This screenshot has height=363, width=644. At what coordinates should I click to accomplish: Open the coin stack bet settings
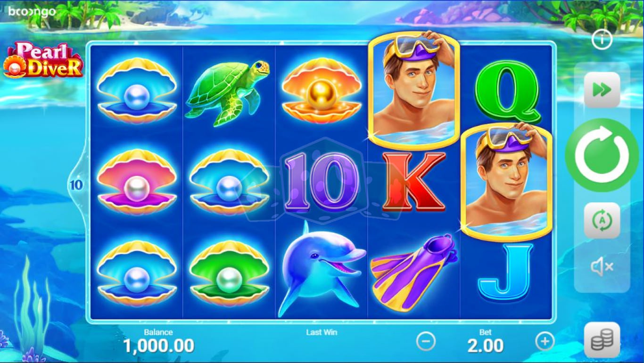[x=602, y=340]
